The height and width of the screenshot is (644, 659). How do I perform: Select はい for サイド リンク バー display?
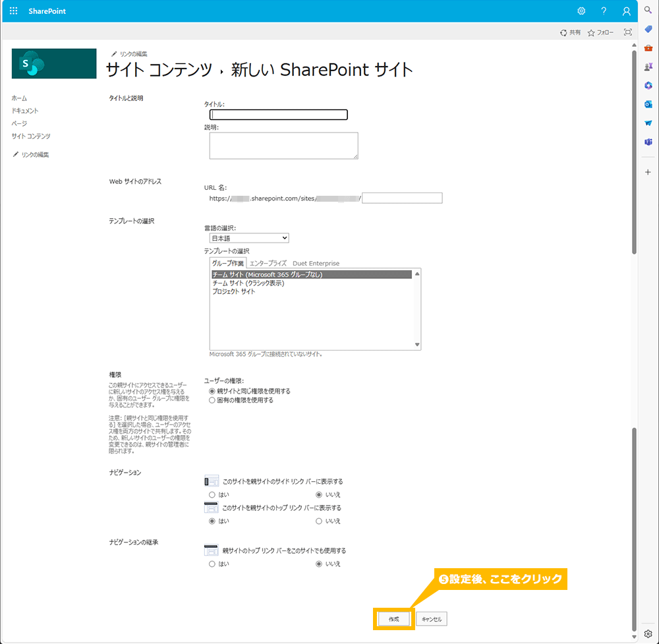pyautogui.click(x=212, y=495)
